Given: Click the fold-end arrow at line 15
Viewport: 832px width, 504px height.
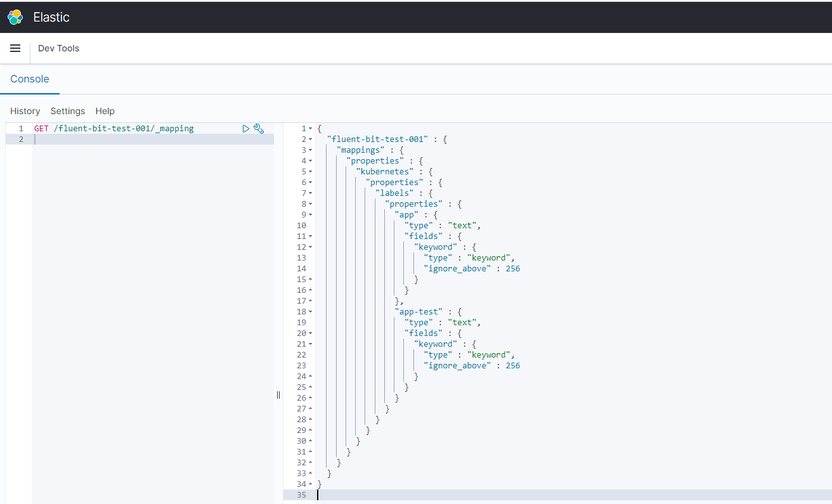Looking at the screenshot, I should pos(311,280).
